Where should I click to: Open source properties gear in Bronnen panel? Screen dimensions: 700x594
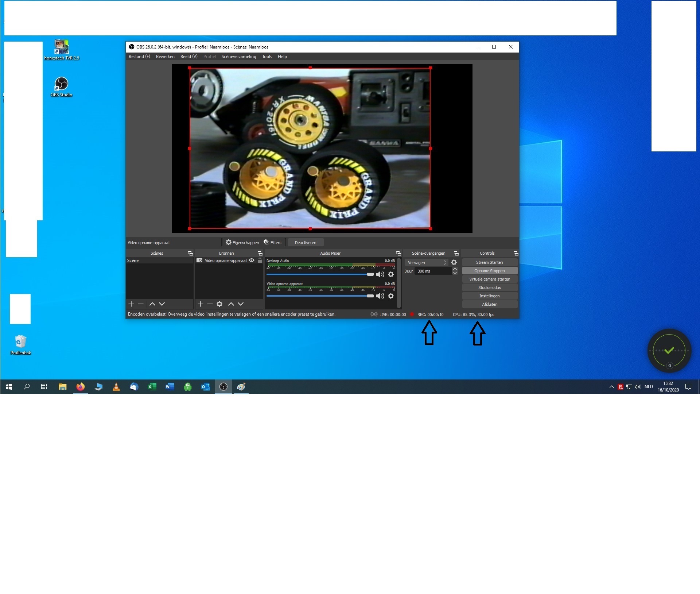tap(219, 304)
